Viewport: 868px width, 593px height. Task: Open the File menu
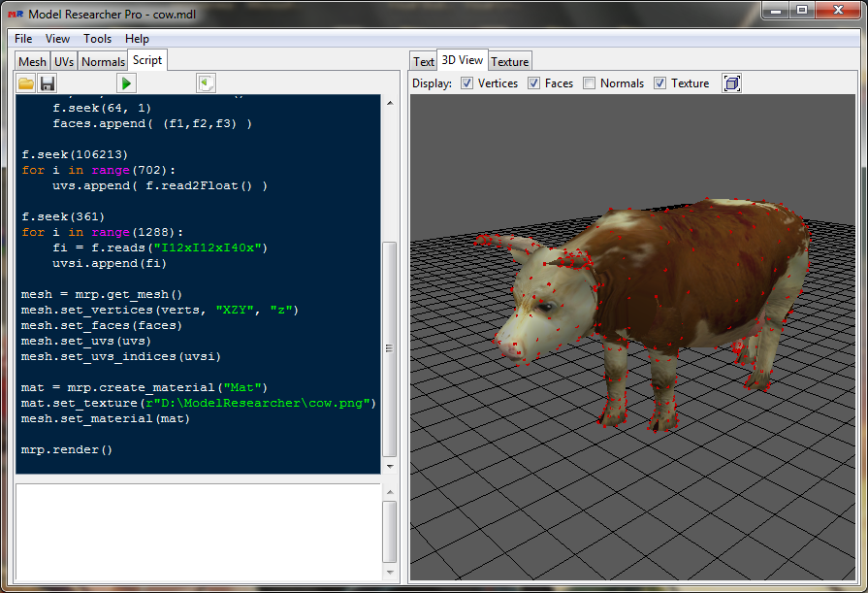pyautogui.click(x=23, y=39)
